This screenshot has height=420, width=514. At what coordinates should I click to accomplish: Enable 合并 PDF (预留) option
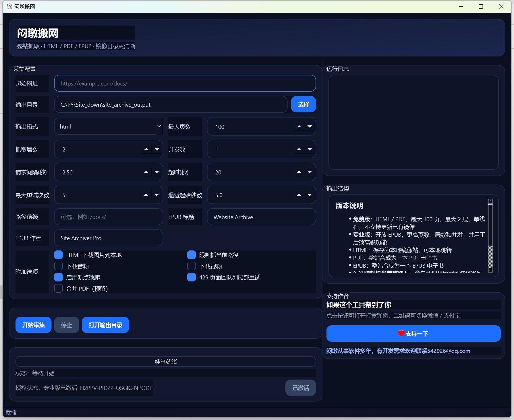point(58,288)
